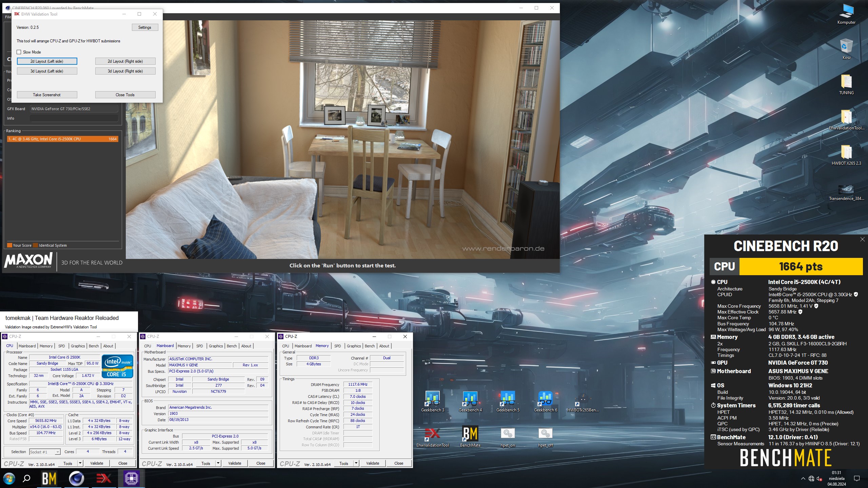Click the muted volume tray icon

820,479
